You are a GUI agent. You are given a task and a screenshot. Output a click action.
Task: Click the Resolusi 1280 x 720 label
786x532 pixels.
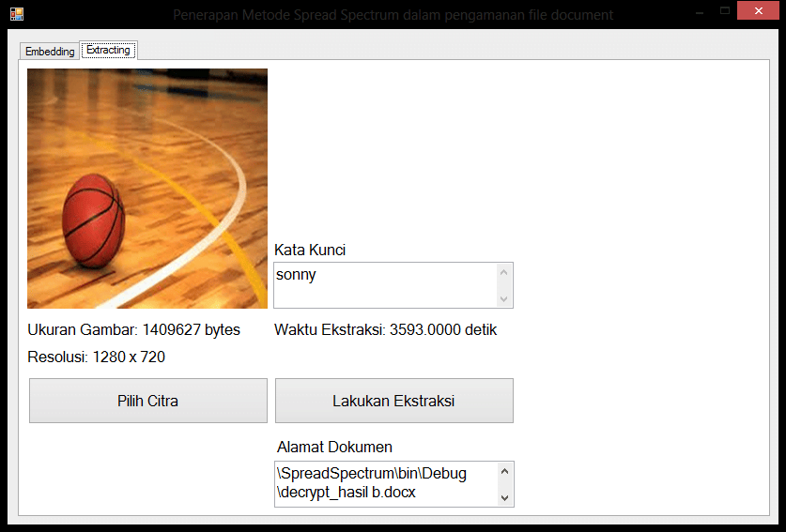coord(96,357)
